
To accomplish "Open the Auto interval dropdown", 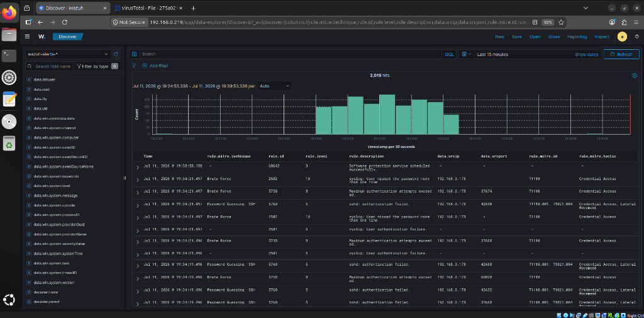I will [275, 86].
